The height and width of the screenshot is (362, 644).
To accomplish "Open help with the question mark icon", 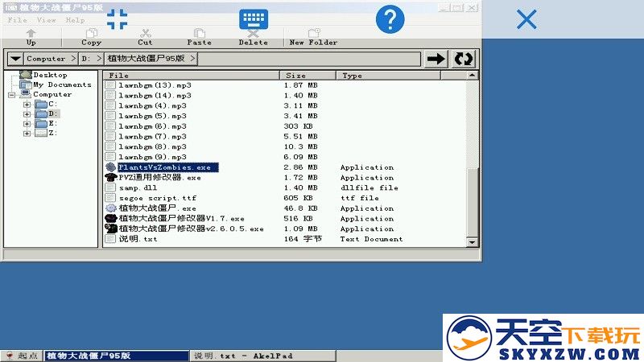I will [x=390, y=19].
